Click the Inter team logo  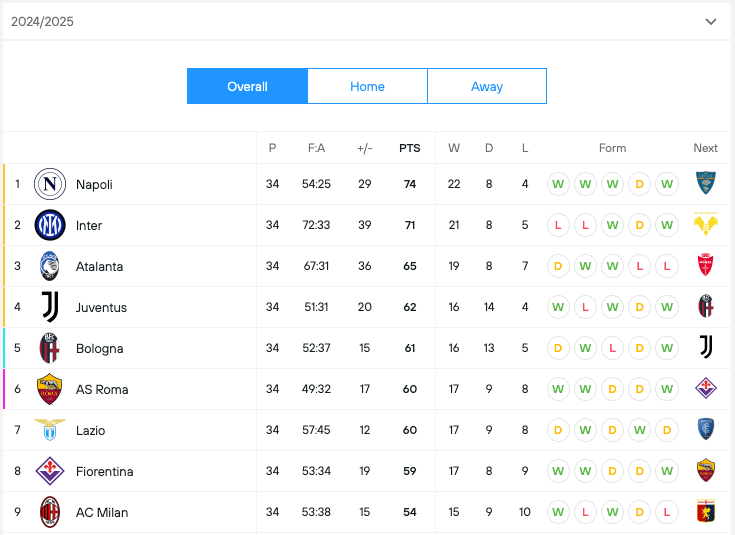(x=50, y=225)
